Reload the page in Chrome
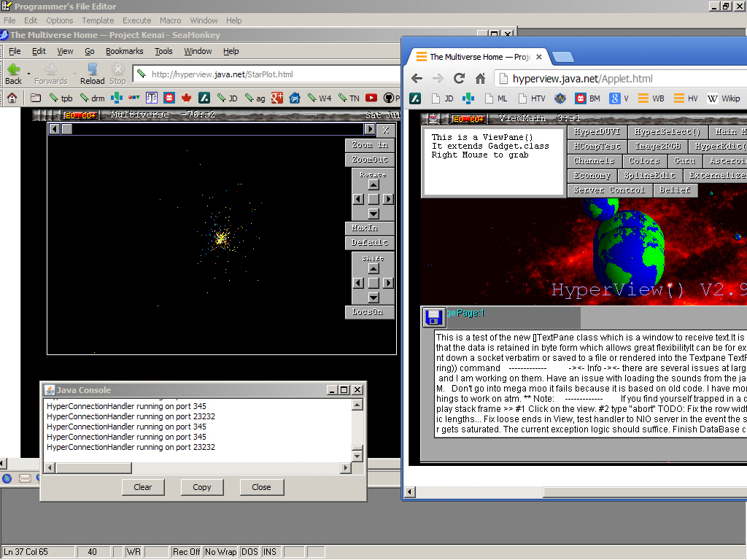 pyautogui.click(x=459, y=79)
